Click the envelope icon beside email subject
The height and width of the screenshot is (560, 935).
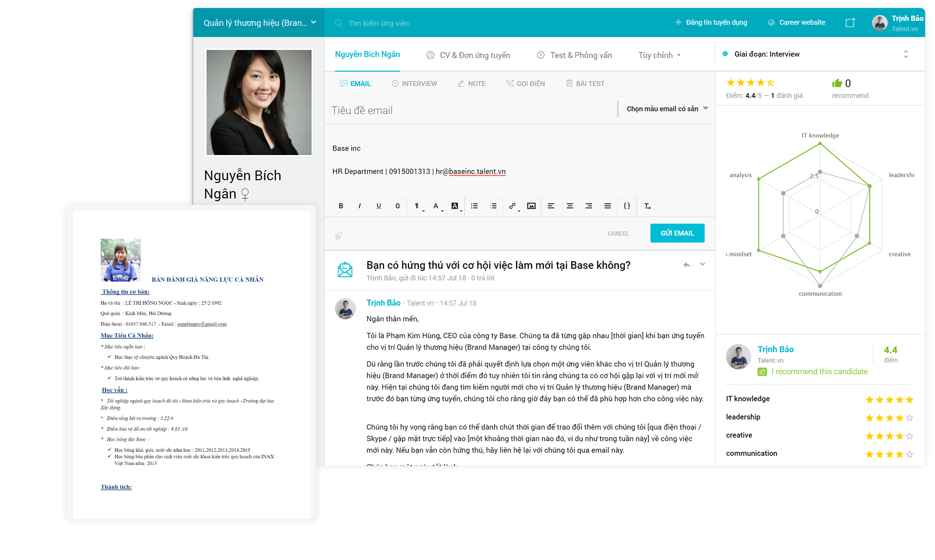(345, 269)
